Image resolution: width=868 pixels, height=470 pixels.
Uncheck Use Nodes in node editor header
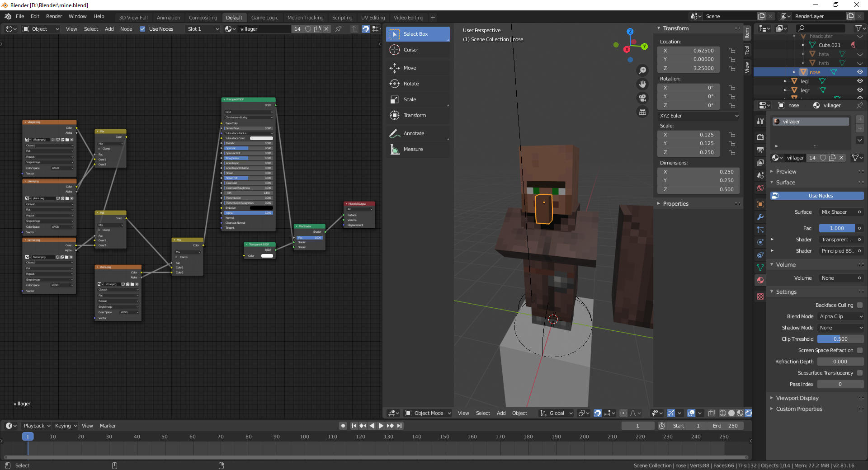[x=142, y=29]
